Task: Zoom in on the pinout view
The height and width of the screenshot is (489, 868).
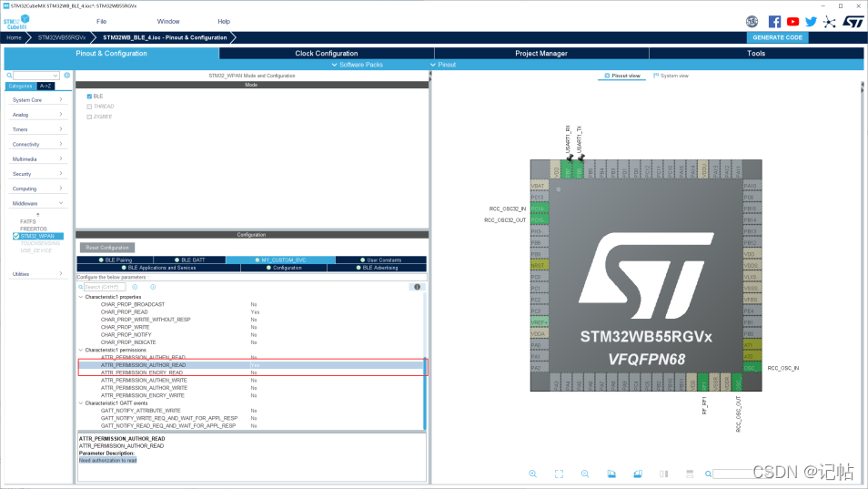Action: tap(532, 474)
